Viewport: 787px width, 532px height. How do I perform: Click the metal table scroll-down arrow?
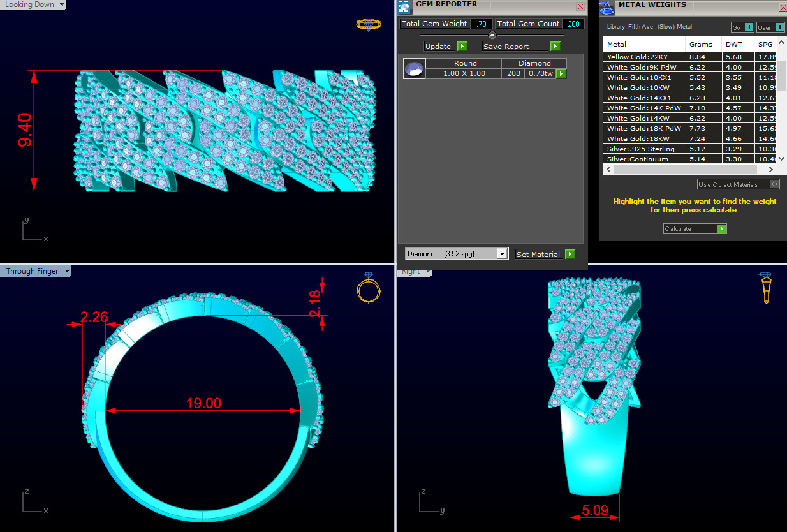coord(781,159)
